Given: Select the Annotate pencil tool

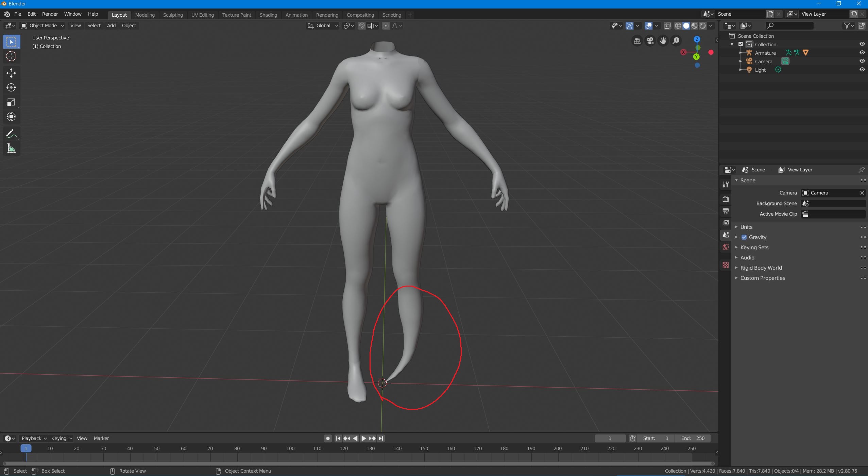Looking at the screenshot, I should pyautogui.click(x=11, y=134).
